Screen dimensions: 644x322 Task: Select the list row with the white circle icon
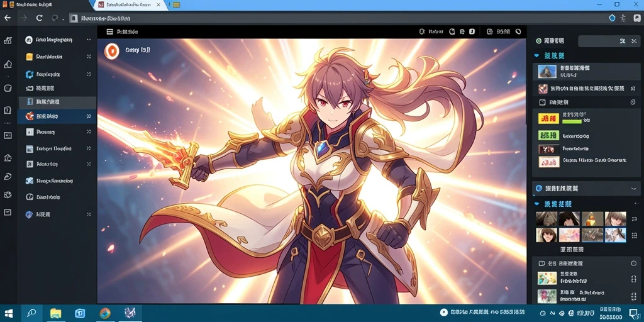click(x=57, y=40)
